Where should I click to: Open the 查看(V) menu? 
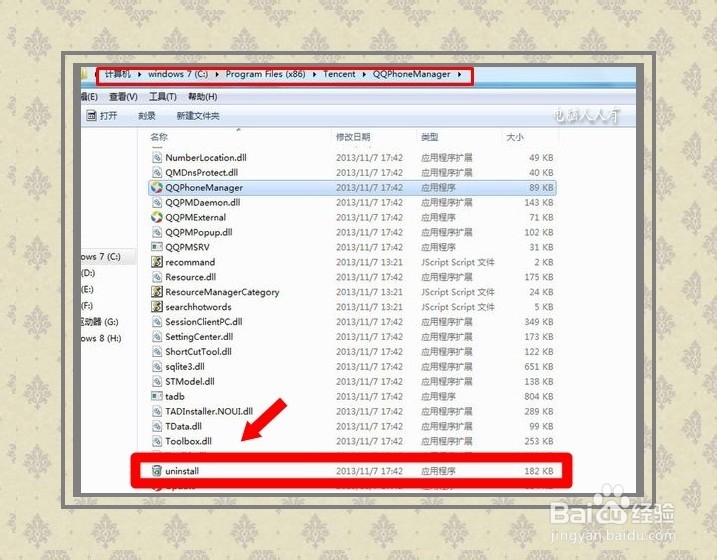123,97
